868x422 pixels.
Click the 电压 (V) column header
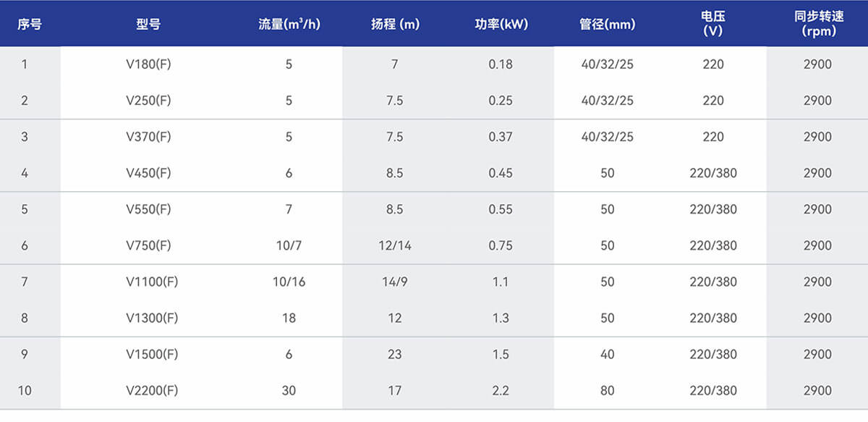[x=713, y=24]
